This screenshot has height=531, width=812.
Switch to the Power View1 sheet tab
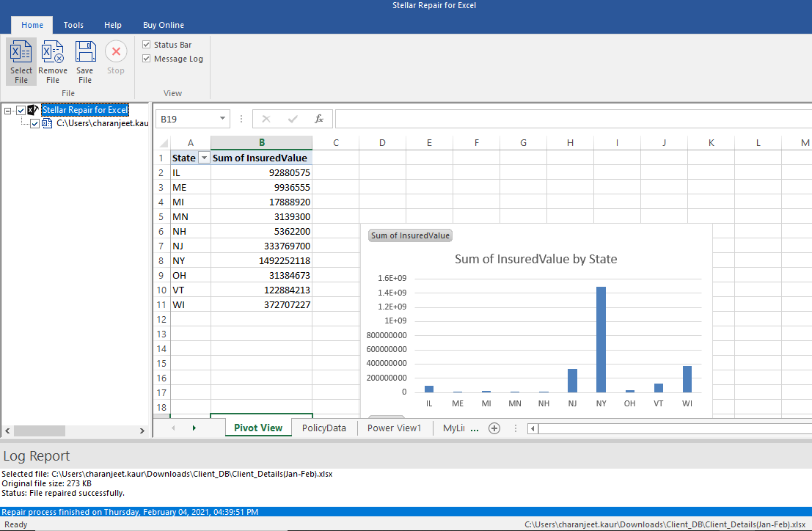tap(395, 428)
